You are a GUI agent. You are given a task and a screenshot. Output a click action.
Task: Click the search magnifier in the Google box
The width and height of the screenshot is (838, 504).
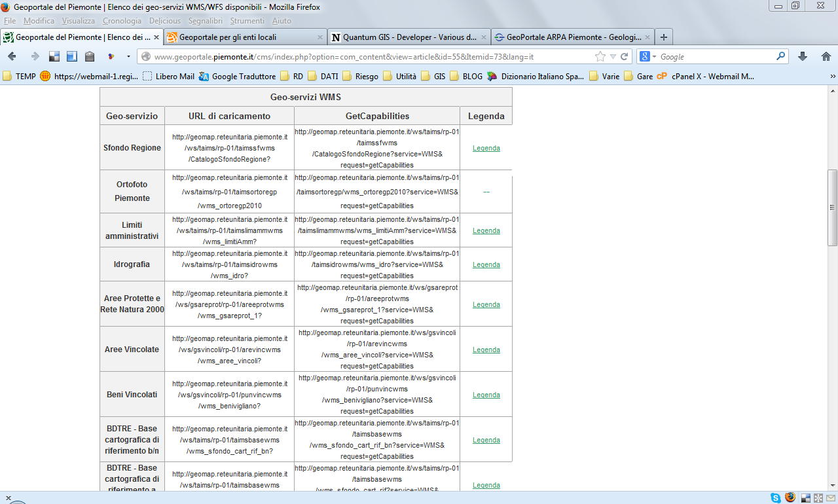[781, 57]
